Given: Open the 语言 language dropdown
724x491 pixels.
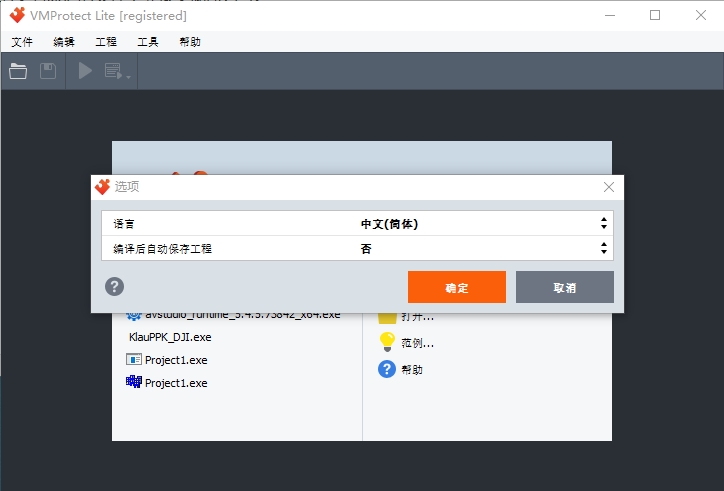Looking at the screenshot, I should [x=603, y=224].
